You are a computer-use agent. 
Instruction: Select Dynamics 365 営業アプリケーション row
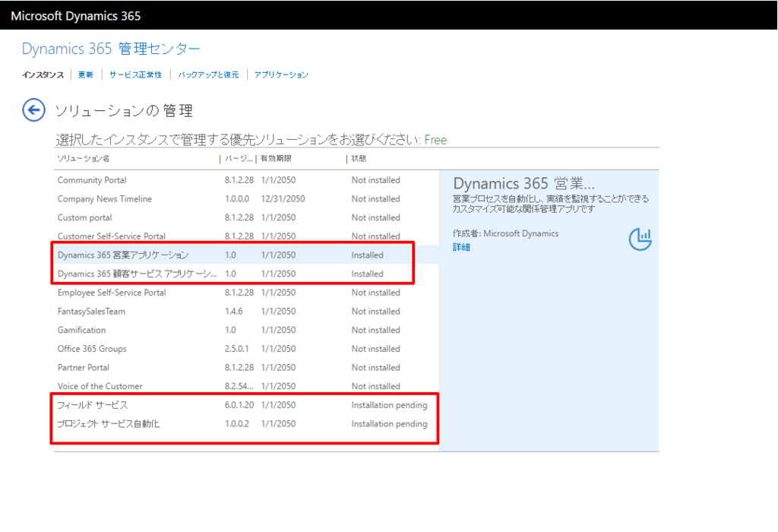[246, 255]
